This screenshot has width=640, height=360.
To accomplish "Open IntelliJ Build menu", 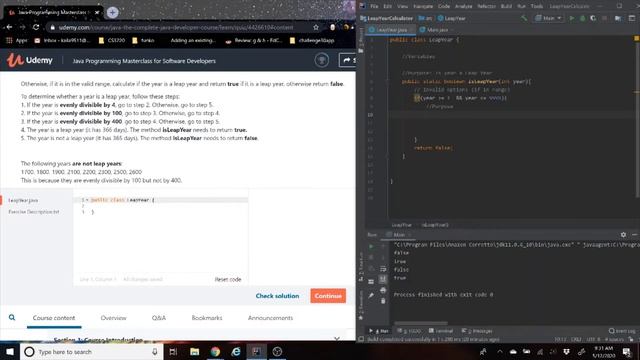I will coord(506,6).
